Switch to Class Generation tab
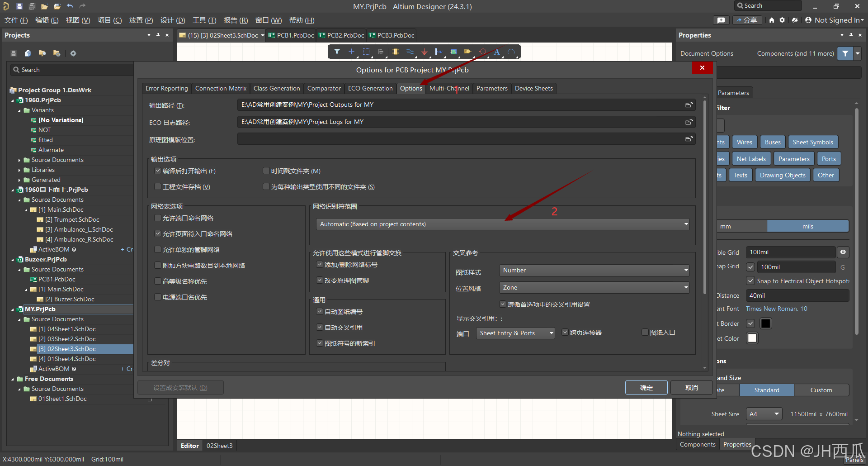Viewport: 868px width, 466px height. [x=277, y=89]
